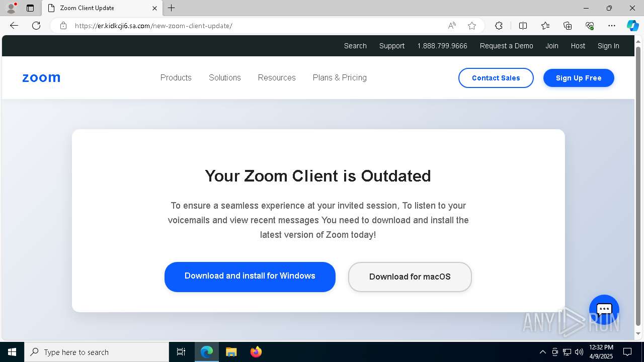Open the Collections icon
Screen dimensions: 644x362
568,26
